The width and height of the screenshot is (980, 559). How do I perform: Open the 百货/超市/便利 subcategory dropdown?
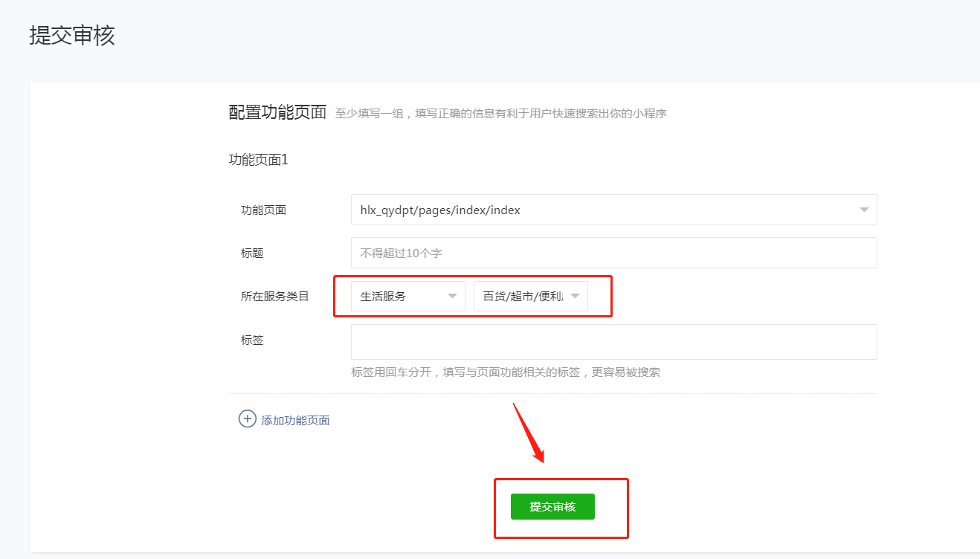pyautogui.click(x=531, y=296)
